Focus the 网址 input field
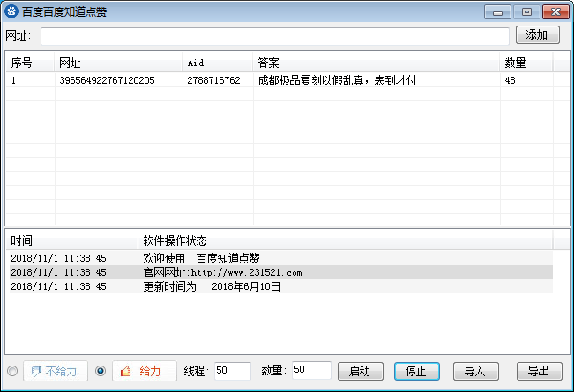This screenshot has height=392, width=574. click(x=275, y=36)
